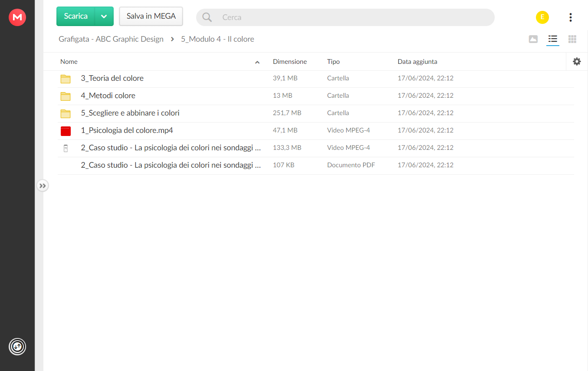This screenshot has height=371, width=588.
Task: Click the Salva in MEGA button
Action: tap(151, 17)
